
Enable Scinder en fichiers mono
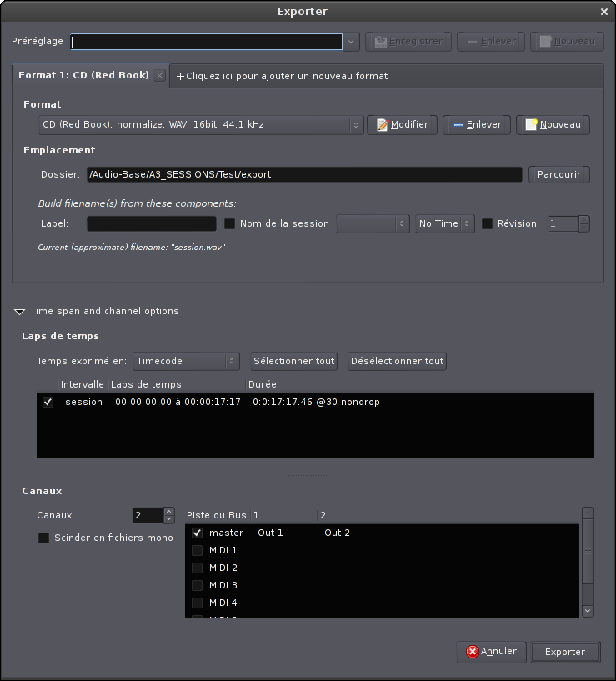tap(43, 538)
